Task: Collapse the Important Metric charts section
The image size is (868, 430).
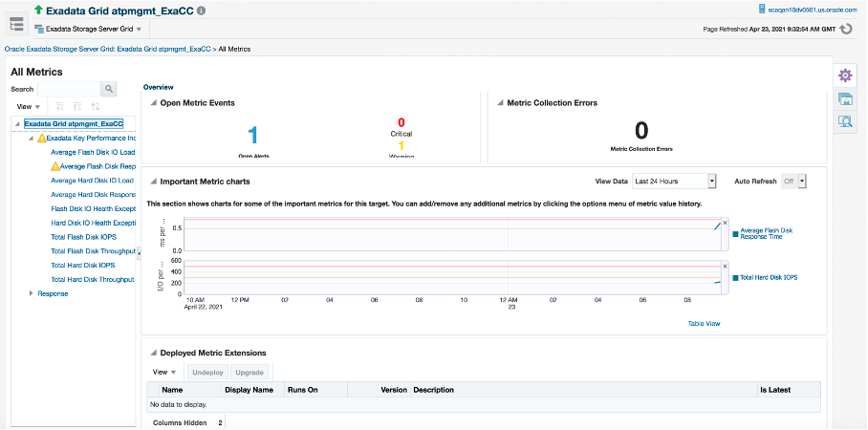Action: pyautogui.click(x=153, y=181)
